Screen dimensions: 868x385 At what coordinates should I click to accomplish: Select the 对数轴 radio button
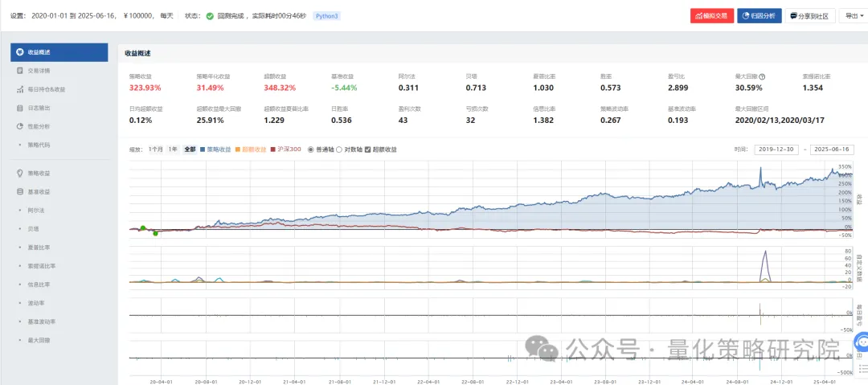[x=340, y=149]
